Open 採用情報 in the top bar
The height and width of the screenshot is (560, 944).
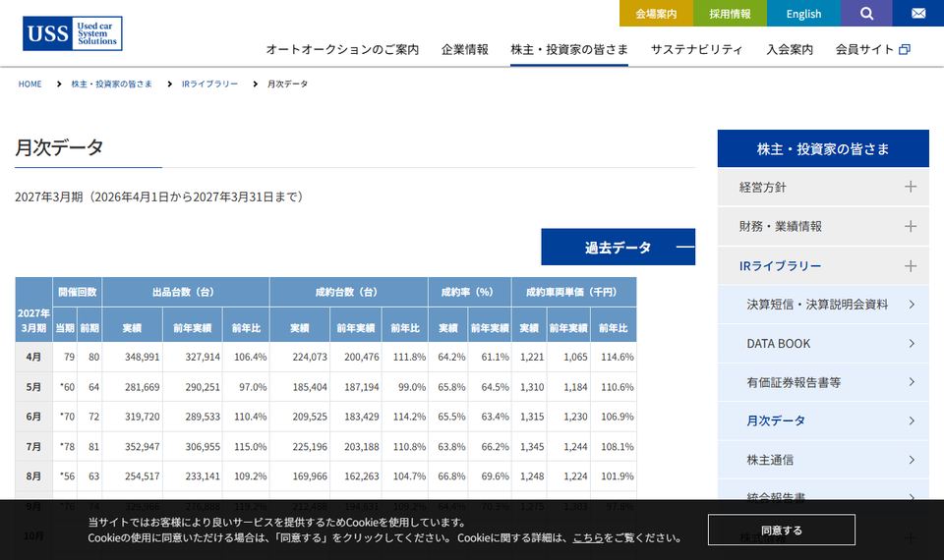coord(730,13)
